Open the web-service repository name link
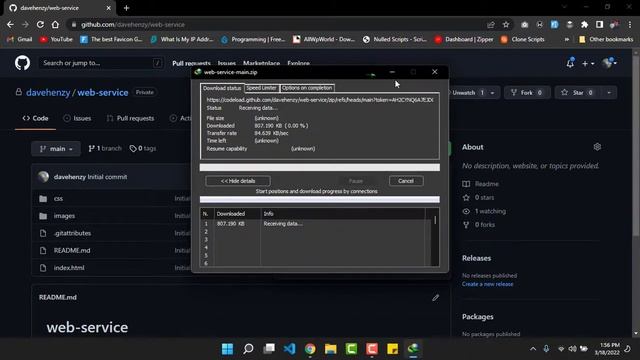 pyautogui.click(x=103, y=93)
